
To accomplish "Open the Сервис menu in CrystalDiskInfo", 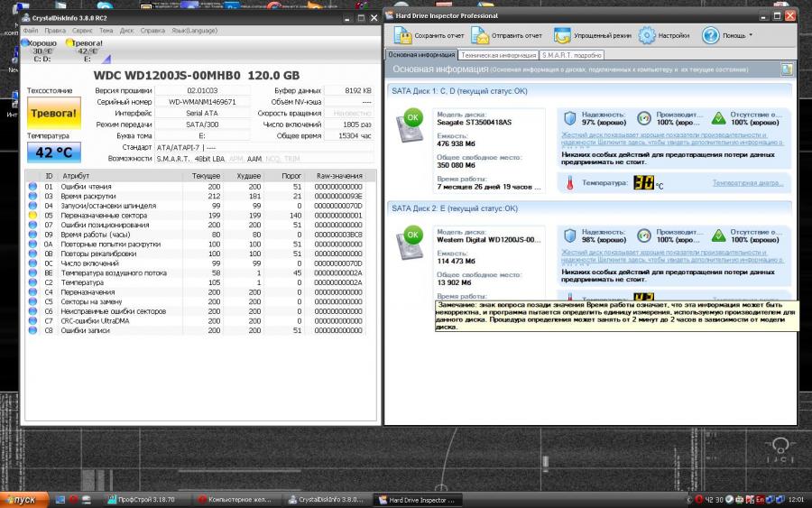I will point(82,31).
